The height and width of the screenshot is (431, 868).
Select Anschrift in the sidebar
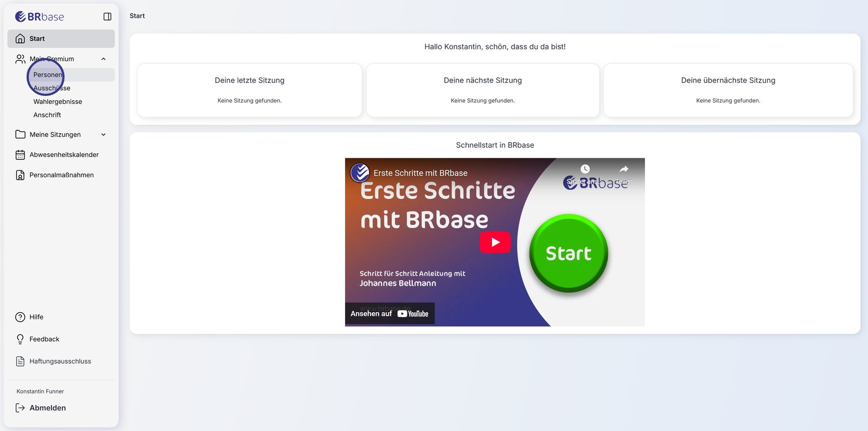[x=47, y=115]
